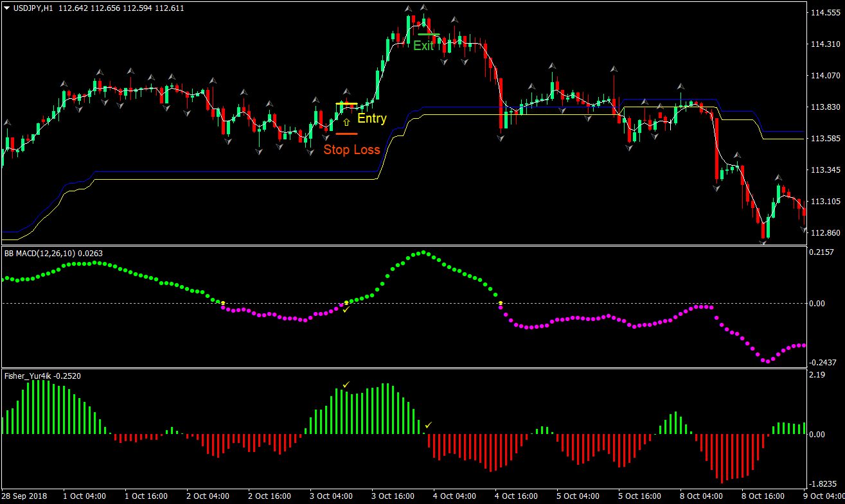Toggle the orange Stop Loss line

[347, 134]
